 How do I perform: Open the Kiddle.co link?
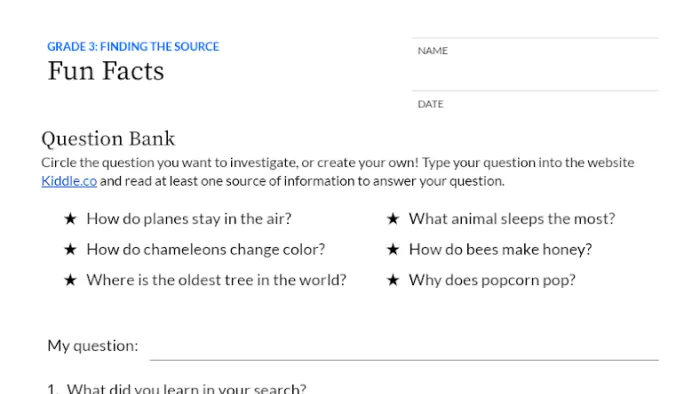69,181
